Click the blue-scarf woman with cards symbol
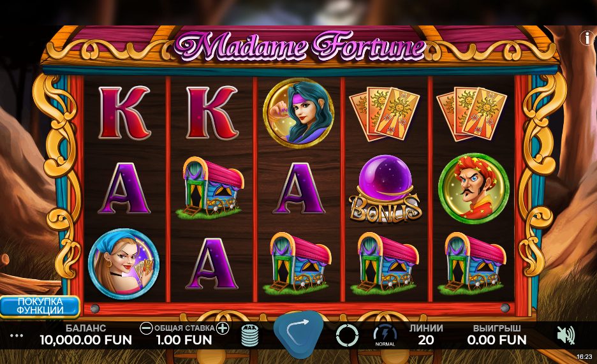The width and height of the screenshot is (597, 364). pyautogui.click(x=124, y=263)
